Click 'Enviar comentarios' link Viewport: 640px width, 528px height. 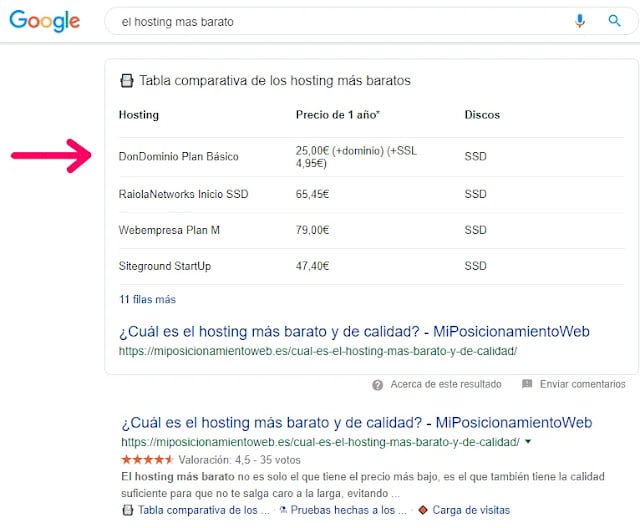pos(581,384)
